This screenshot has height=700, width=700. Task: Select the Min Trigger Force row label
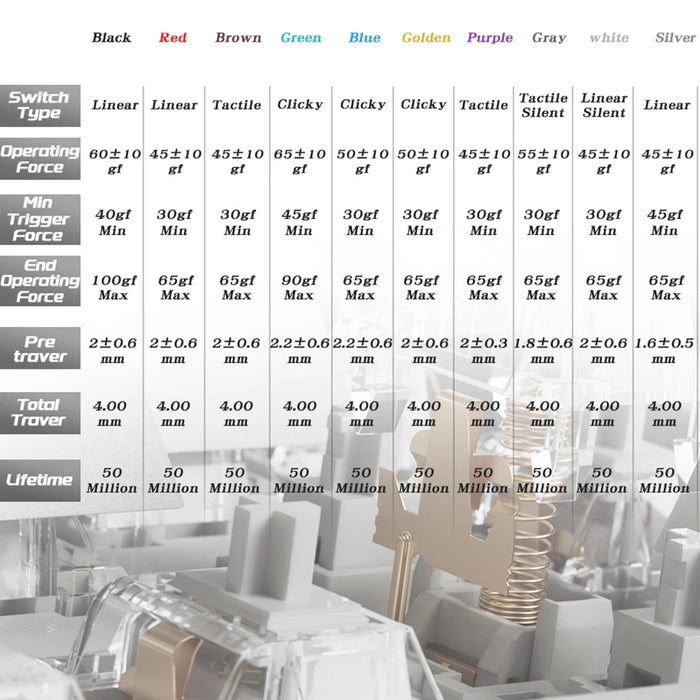tap(40, 220)
